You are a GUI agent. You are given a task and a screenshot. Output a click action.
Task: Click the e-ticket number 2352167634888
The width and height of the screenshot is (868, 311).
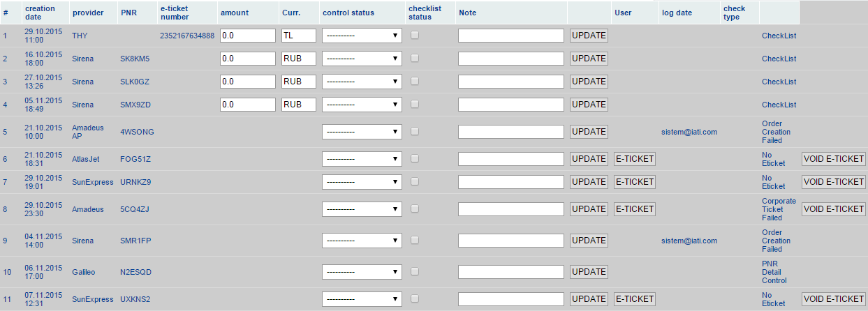point(187,36)
